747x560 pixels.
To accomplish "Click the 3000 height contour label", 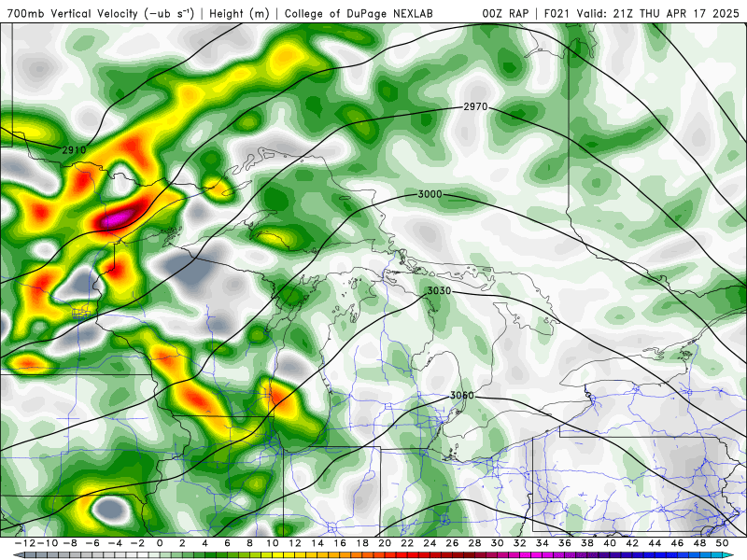I will tap(430, 194).
